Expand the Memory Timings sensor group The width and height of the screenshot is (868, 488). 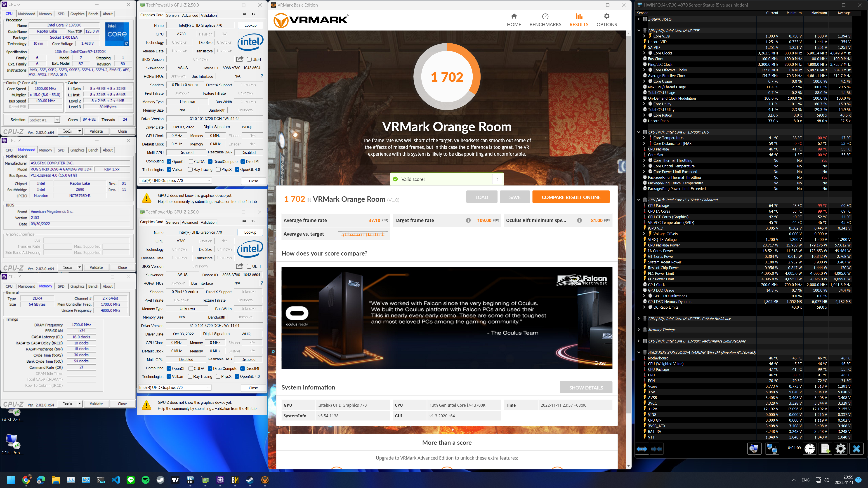pyautogui.click(x=639, y=330)
